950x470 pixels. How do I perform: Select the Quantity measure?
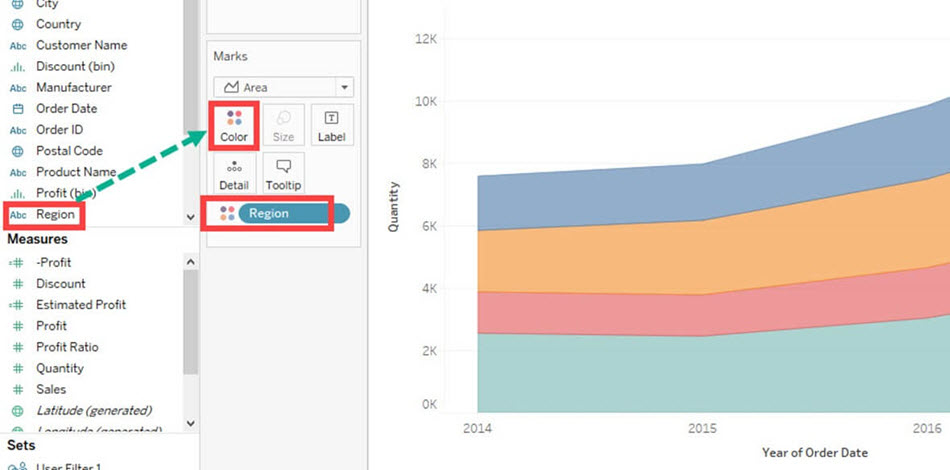click(60, 368)
